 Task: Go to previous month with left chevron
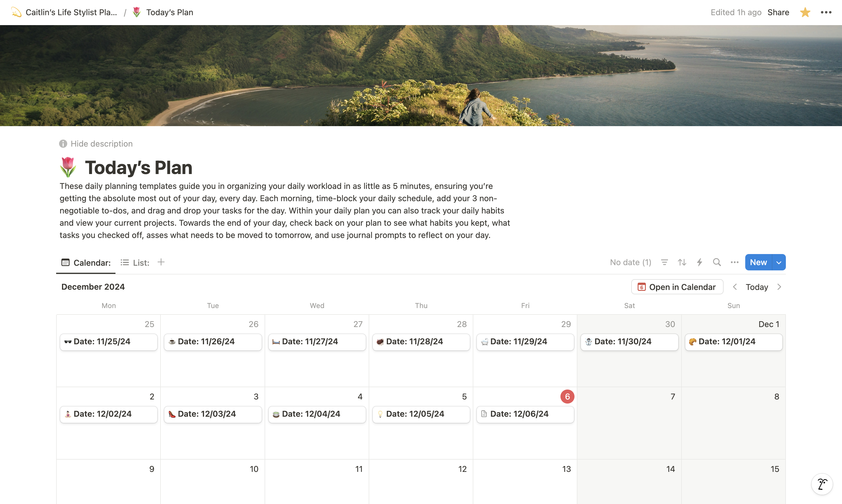click(735, 287)
